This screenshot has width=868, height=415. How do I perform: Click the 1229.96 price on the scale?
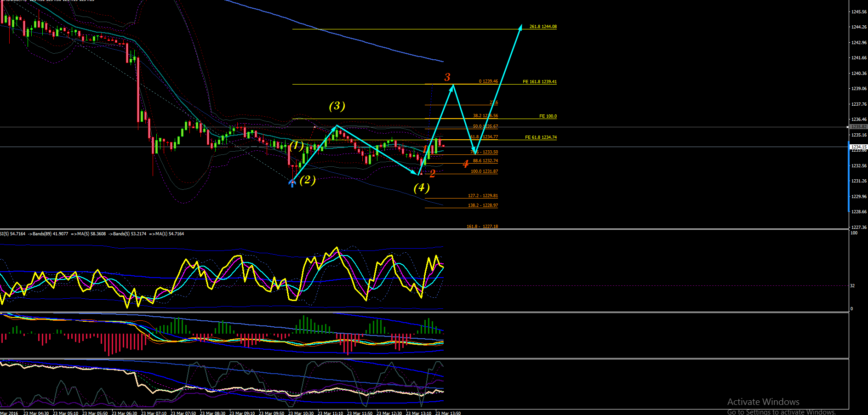(x=859, y=197)
